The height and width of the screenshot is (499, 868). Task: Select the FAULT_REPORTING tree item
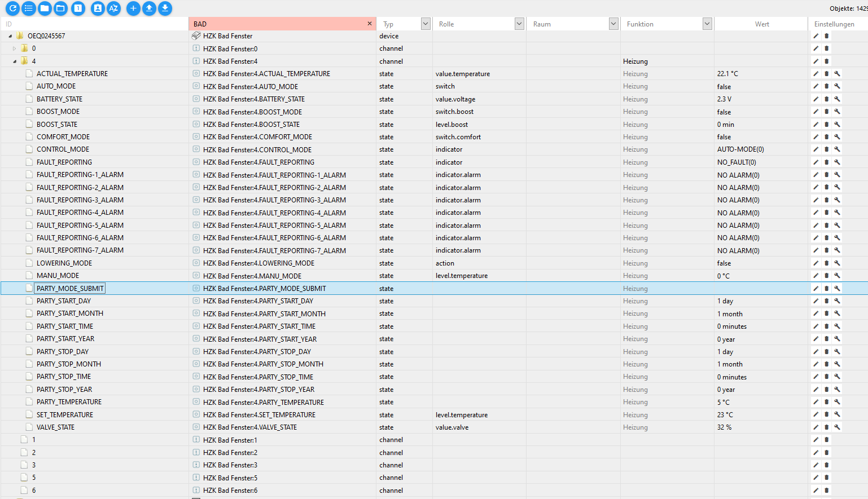click(64, 162)
